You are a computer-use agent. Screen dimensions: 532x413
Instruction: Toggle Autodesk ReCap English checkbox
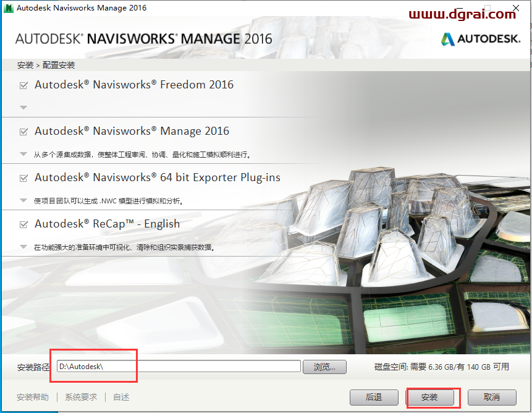[23, 224]
